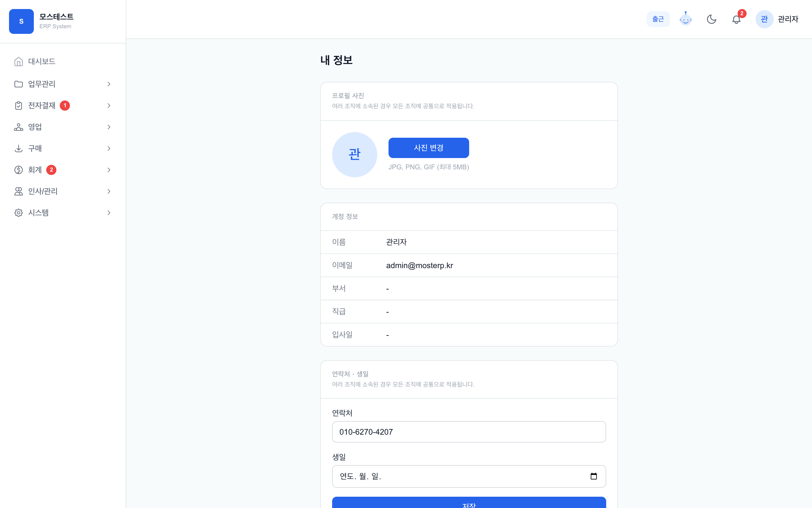The width and height of the screenshot is (812, 508).
Task: Click the 프로필 사진 section title
Action: coord(348,96)
